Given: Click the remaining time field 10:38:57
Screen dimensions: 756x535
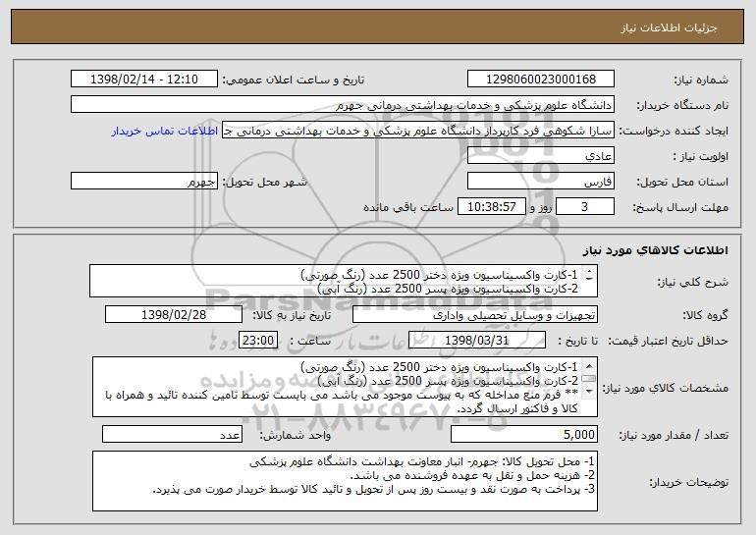Looking at the screenshot, I should pyautogui.click(x=491, y=207).
